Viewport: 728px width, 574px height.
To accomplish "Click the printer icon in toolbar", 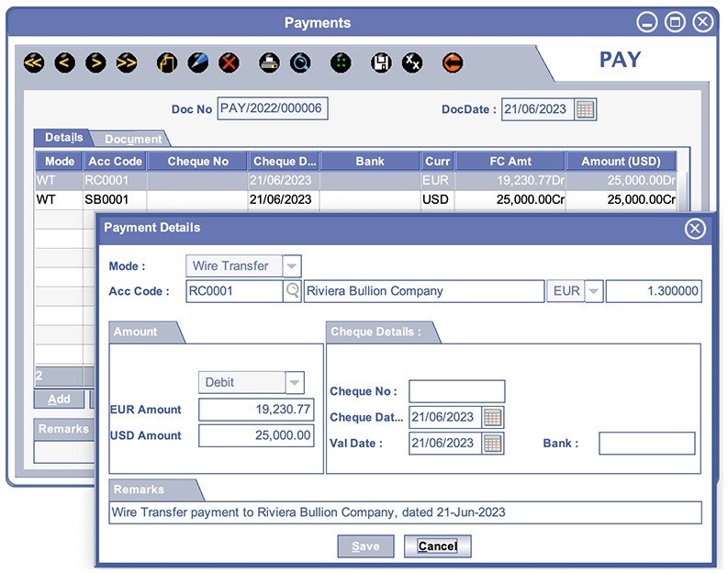I will point(269,62).
